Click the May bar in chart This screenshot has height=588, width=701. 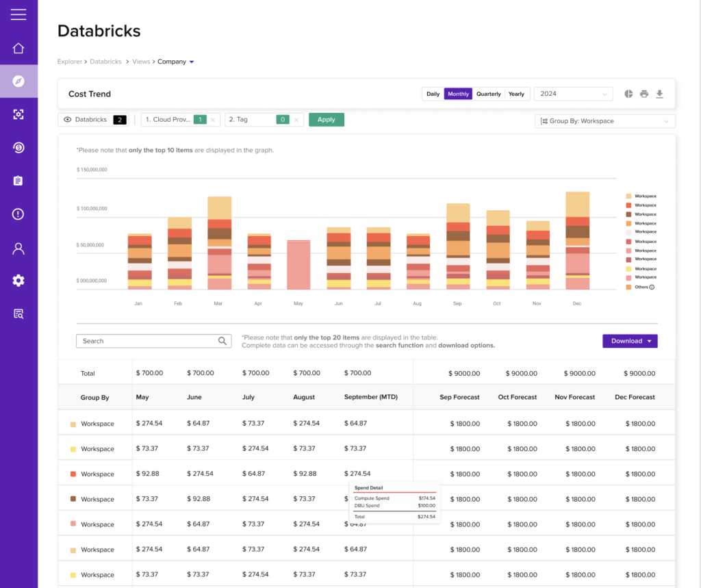click(298, 265)
